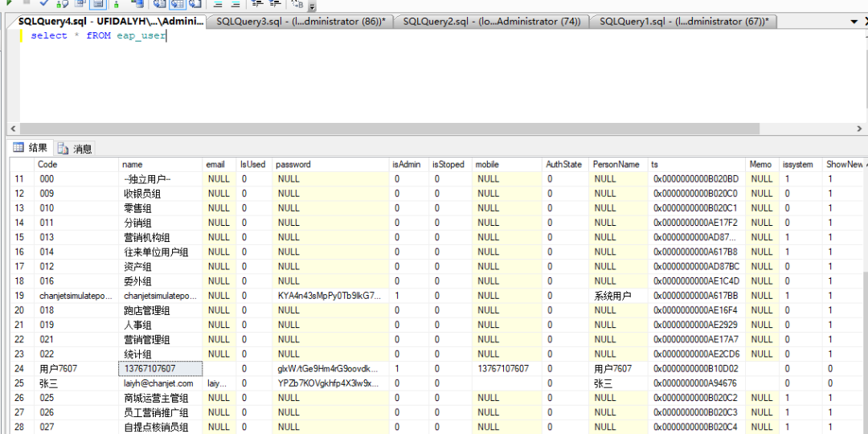Switch to the SQLQuery1.sql tab
Screen dimensions: 868x434
[x=684, y=21]
